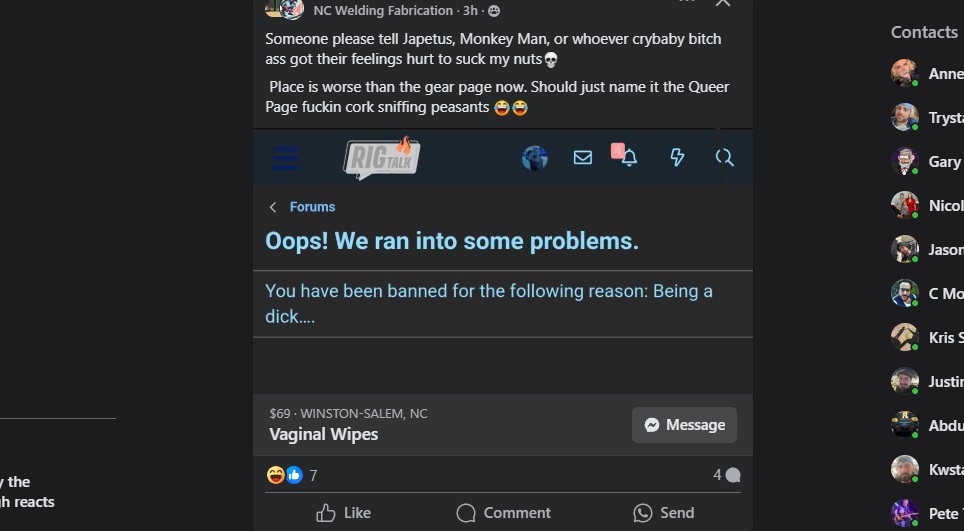The image size is (964, 531).
Task: Open NC Welding Fabrication profile name
Action: pos(383,10)
